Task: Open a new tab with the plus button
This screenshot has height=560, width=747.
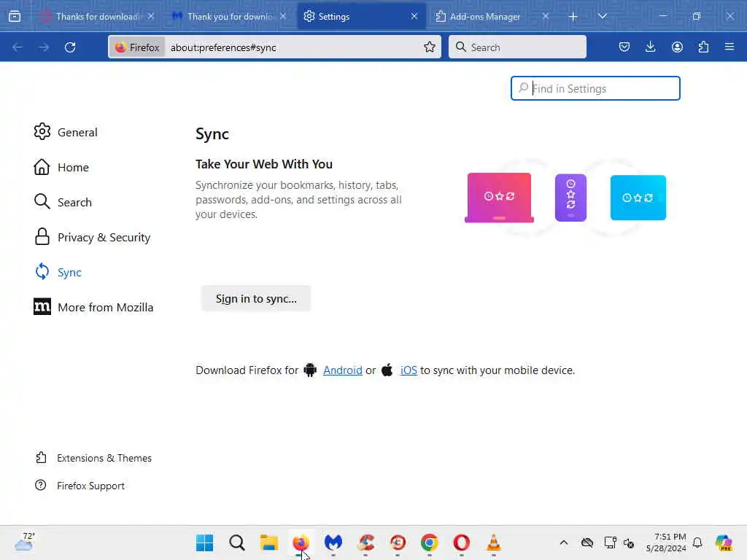Action: tap(573, 17)
